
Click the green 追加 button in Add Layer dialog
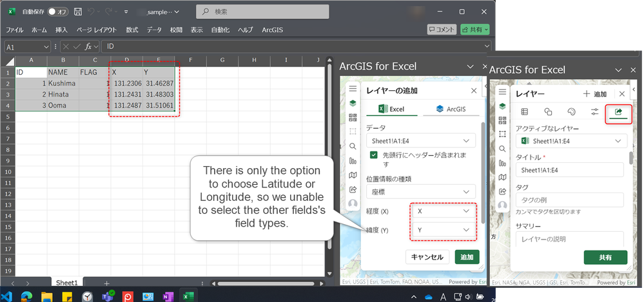(467, 258)
